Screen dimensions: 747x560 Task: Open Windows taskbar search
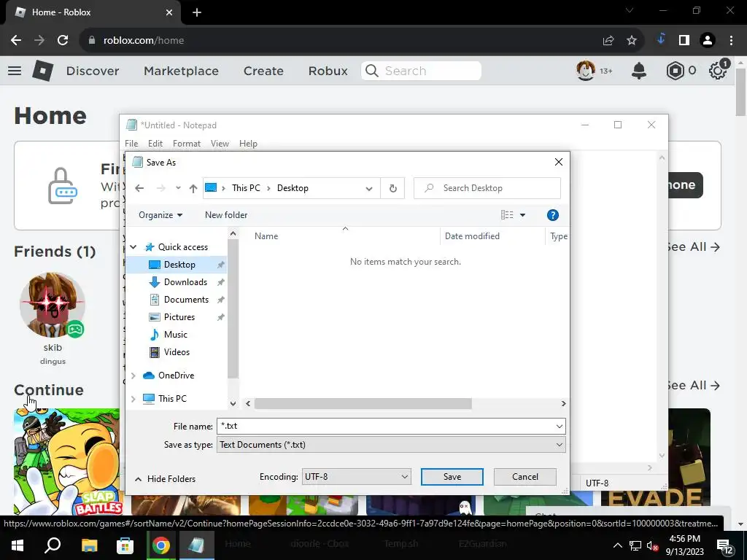pos(53,545)
